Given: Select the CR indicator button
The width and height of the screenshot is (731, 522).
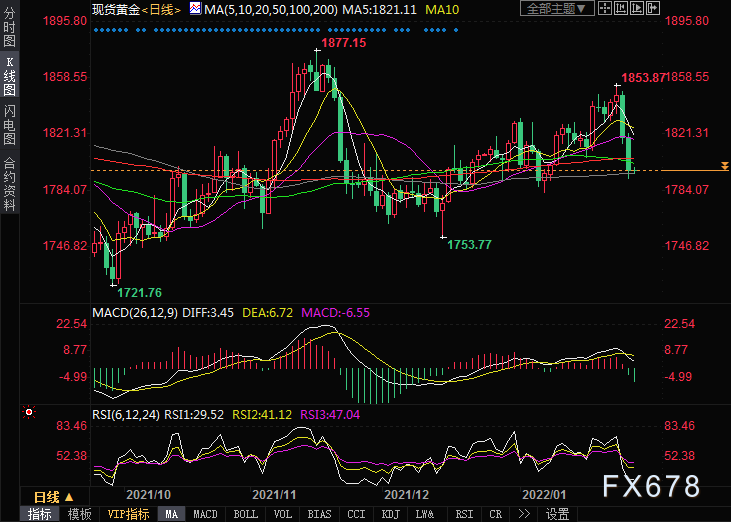Looking at the screenshot, I should pos(496,514).
